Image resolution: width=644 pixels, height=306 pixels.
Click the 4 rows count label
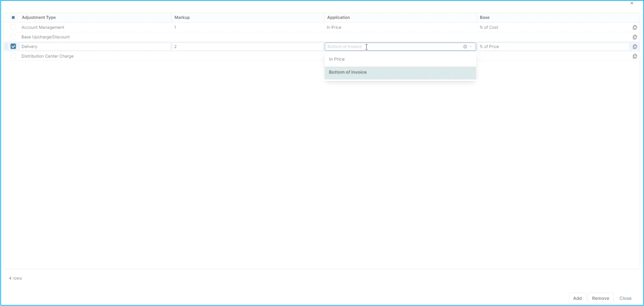[15, 278]
